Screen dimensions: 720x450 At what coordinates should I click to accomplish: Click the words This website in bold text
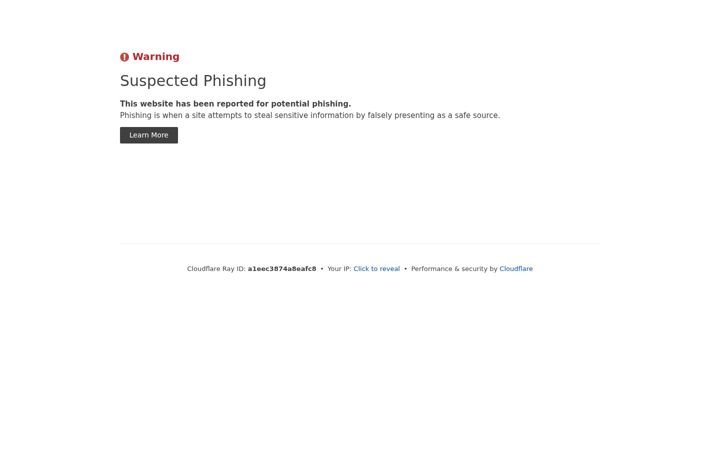146,104
